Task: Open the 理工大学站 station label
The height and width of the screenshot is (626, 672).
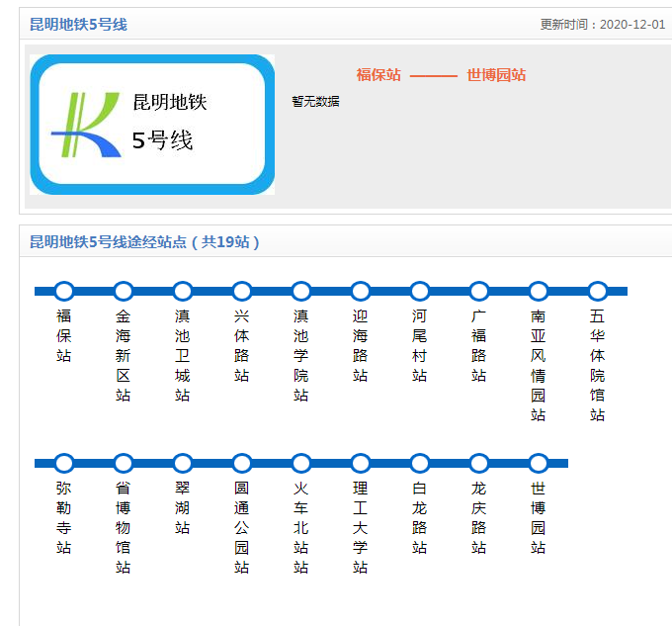Action: [360, 527]
